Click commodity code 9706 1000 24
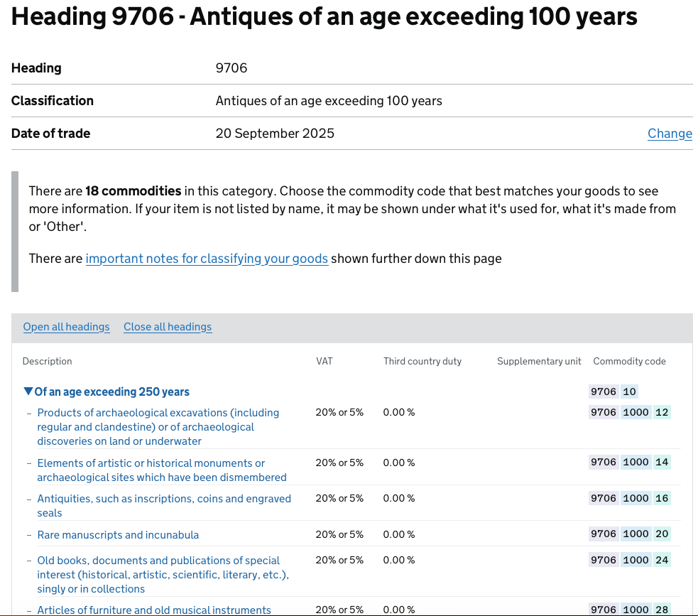Screen dimensions: 698x616 click(629, 560)
